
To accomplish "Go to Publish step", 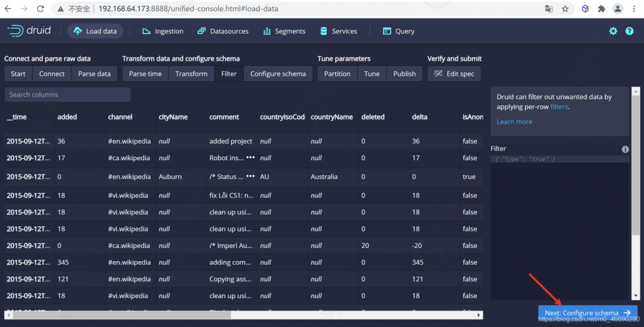I will [x=405, y=74].
